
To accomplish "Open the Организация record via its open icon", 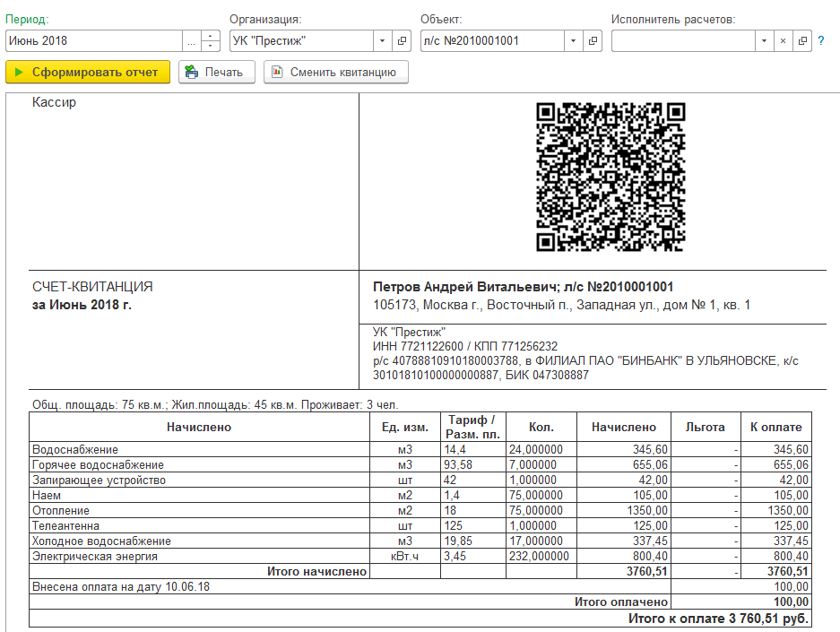I will click(x=402, y=40).
